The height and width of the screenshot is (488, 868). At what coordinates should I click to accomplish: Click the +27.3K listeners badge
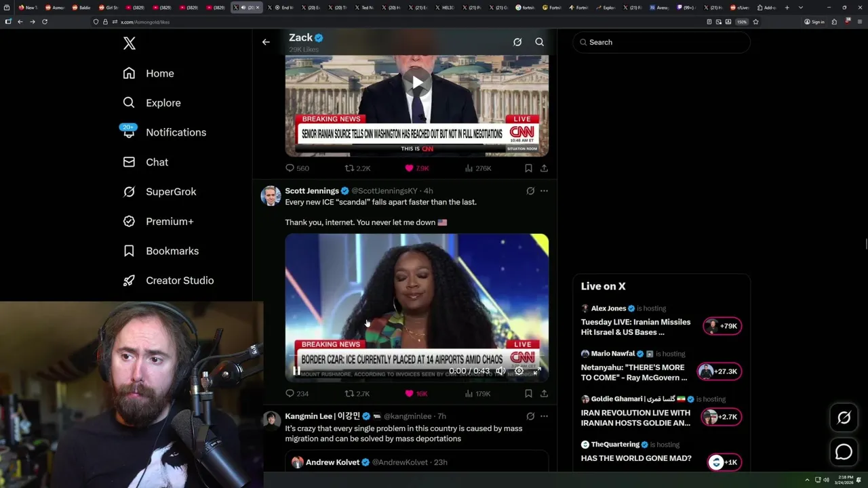point(719,371)
